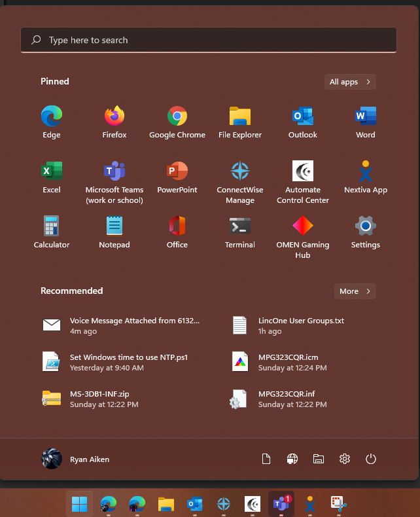
Task: Launch Outlook from the pinned apps
Action: click(x=303, y=122)
